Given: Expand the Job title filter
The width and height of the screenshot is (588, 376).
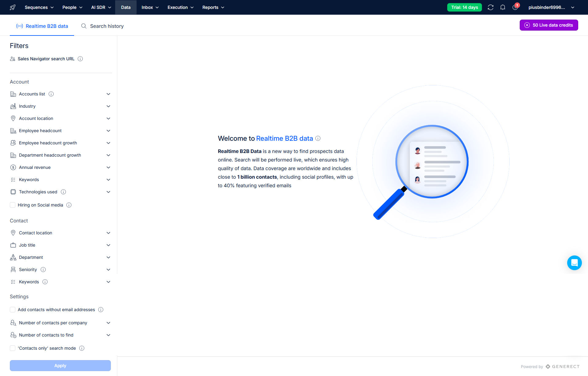Looking at the screenshot, I should click(x=108, y=245).
